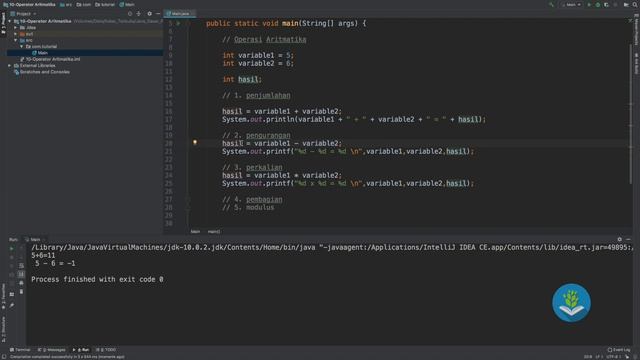
Task: Open the Terminal tool window tab
Action: (20, 350)
